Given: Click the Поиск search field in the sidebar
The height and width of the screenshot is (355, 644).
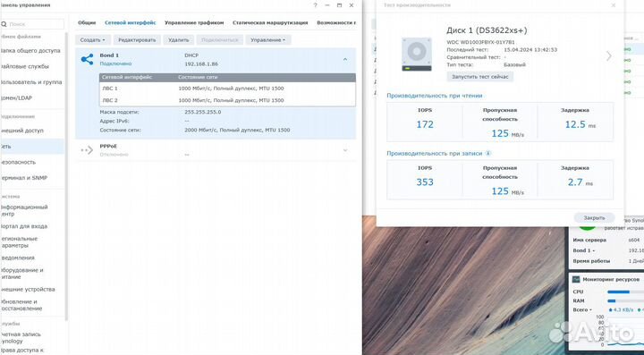Looking at the screenshot, I should click(x=32, y=24).
